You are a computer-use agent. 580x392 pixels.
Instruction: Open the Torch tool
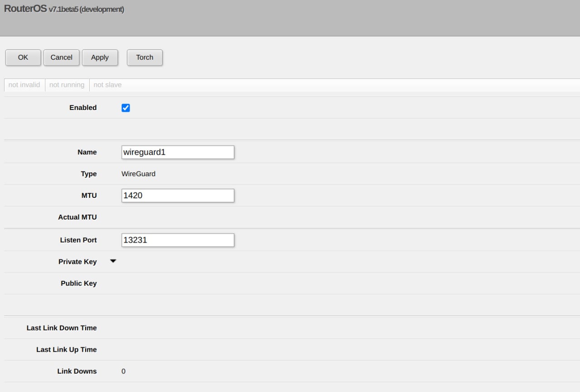tap(145, 57)
